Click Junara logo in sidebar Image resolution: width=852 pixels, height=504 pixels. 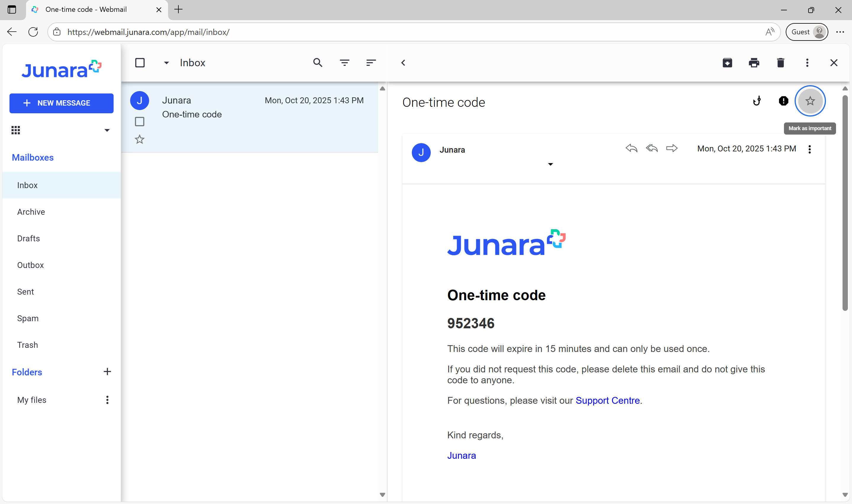click(61, 69)
